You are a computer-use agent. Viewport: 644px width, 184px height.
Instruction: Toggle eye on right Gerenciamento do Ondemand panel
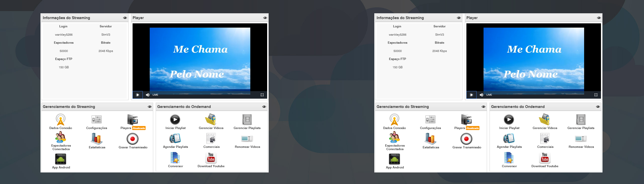click(x=598, y=107)
